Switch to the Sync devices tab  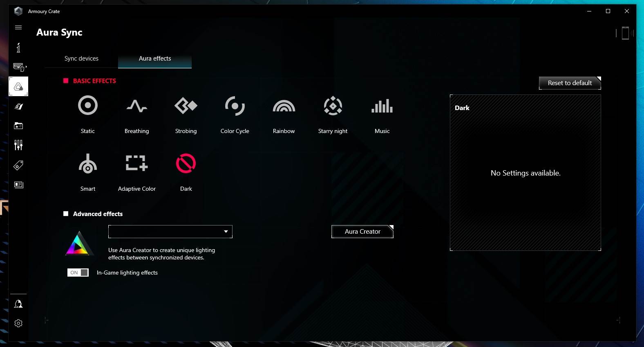pos(81,59)
